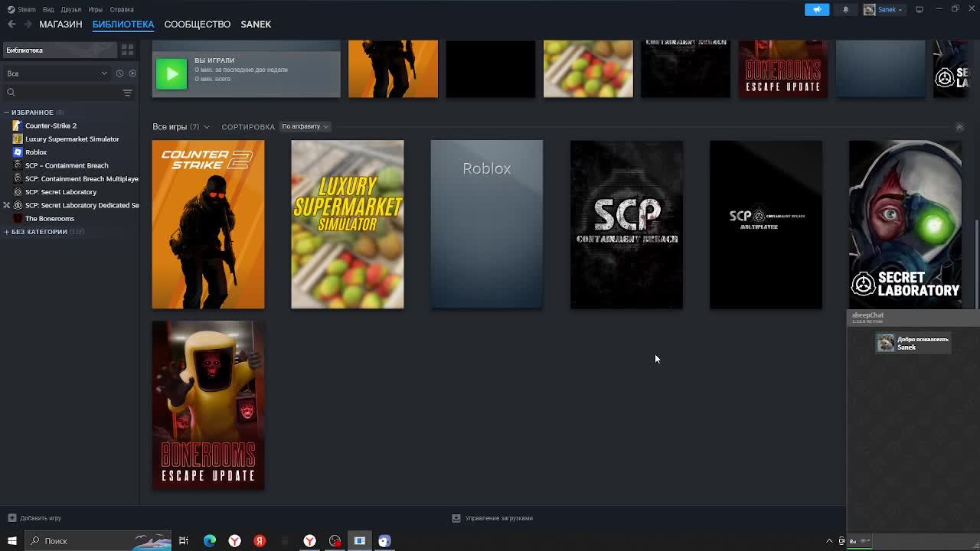Show hidden system tray icons
This screenshot has width=980, height=551.
coord(829,541)
